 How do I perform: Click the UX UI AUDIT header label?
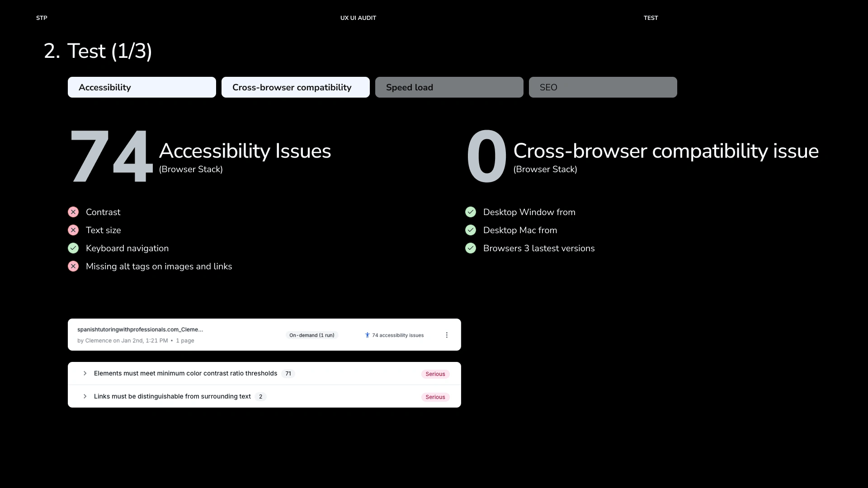[x=358, y=18]
